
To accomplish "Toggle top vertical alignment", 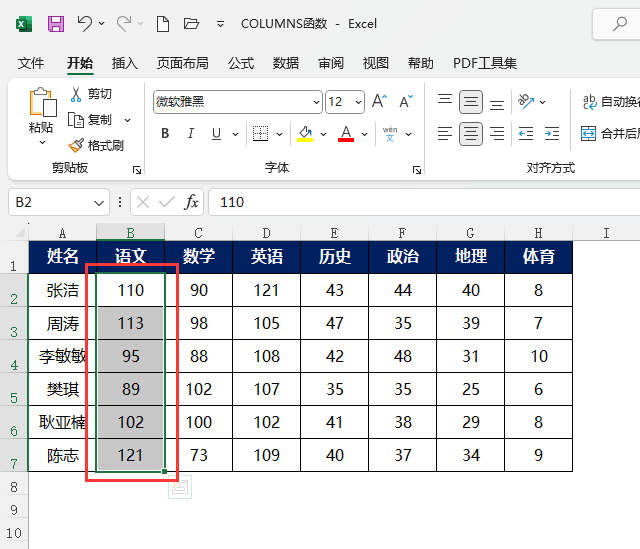I will point(445,101).
